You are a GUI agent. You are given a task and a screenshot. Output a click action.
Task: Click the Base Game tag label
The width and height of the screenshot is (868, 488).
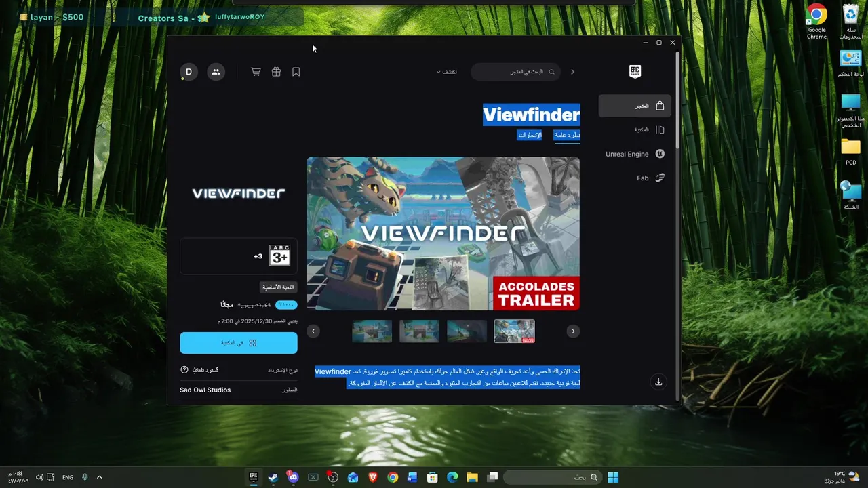click(278, 287)
